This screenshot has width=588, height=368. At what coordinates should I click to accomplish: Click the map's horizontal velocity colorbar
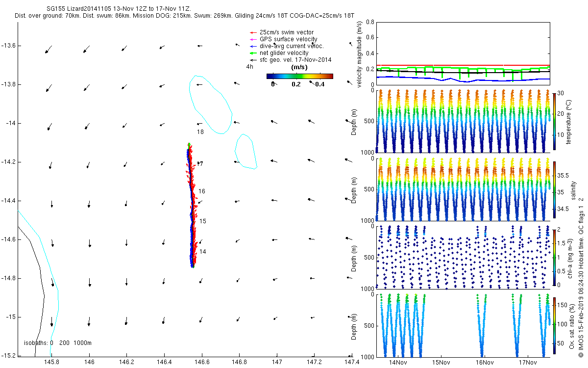pos(300,76)
